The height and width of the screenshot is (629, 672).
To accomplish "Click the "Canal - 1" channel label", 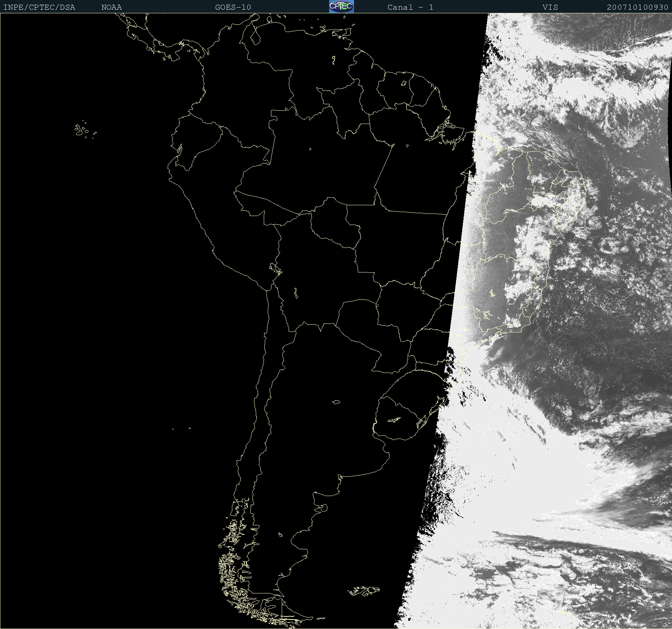I will [x=410, y=7].
